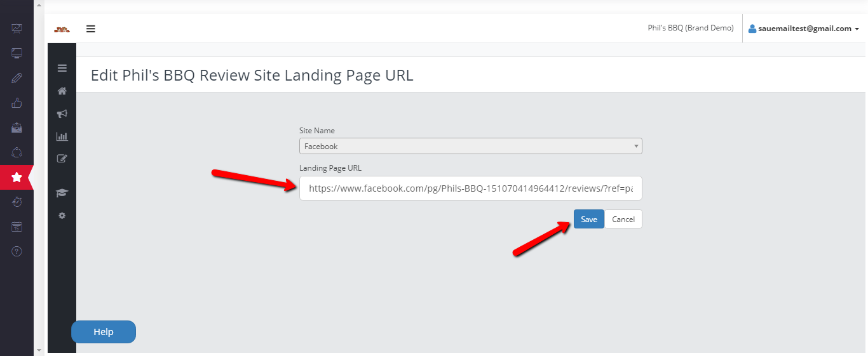
Task: Collapse the inner sidebar hamburger menu
Action: pyautogui.click(x=62, y=69)
